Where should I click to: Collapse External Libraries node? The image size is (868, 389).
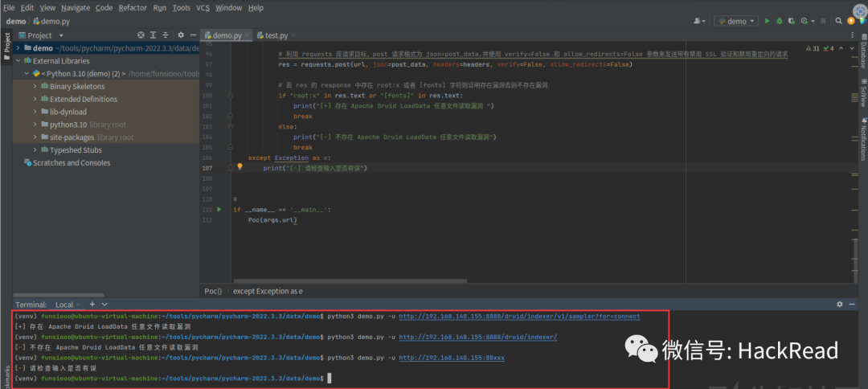pyautogui.click(x=18, y=61)
